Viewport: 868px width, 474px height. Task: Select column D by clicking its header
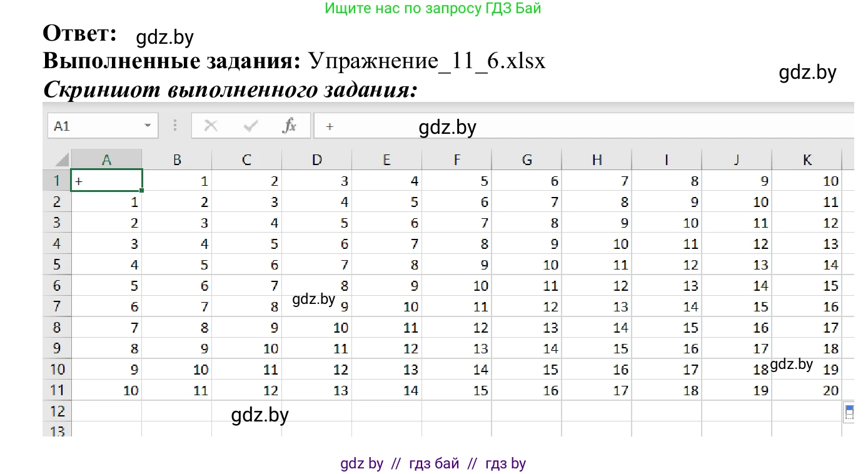317,159
